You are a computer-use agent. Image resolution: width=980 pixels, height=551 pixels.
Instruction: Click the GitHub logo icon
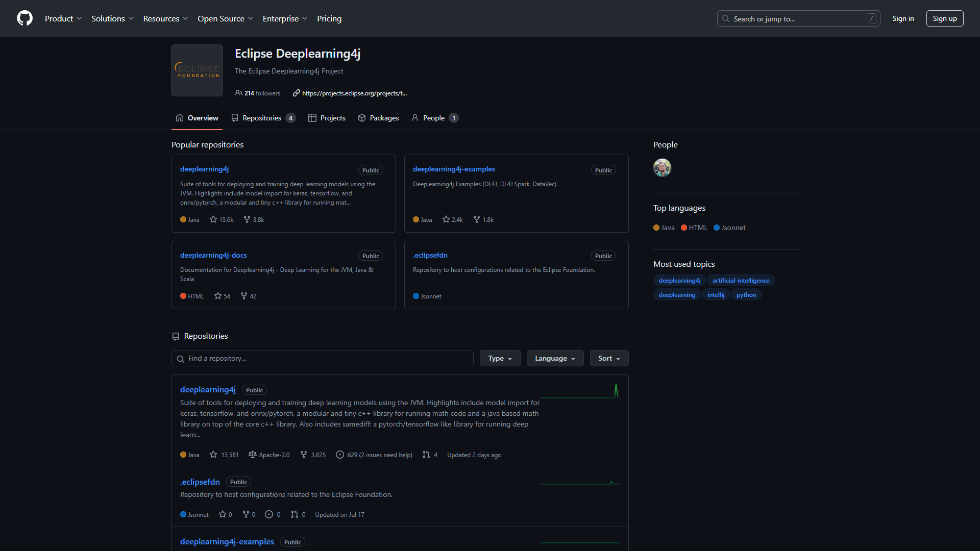pos(24,18)
